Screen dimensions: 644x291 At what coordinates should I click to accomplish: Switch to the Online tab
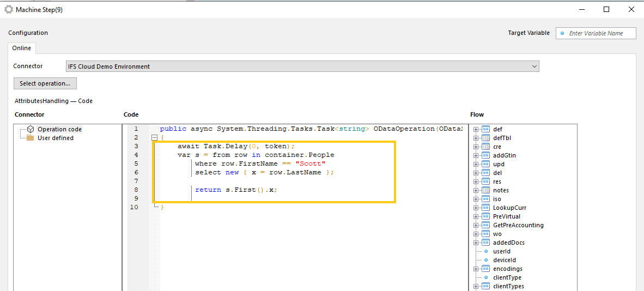[x=22, y=48]
